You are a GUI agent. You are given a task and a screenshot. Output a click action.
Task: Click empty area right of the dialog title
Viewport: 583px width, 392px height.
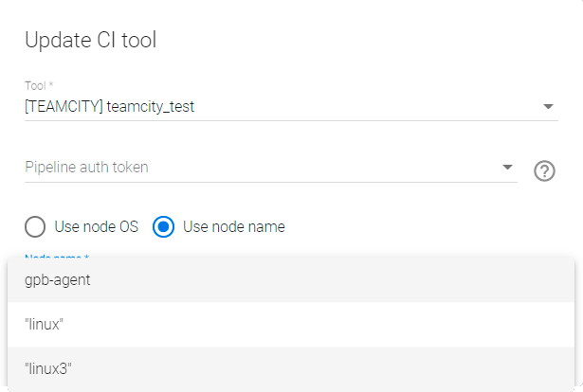click(379, 40)
